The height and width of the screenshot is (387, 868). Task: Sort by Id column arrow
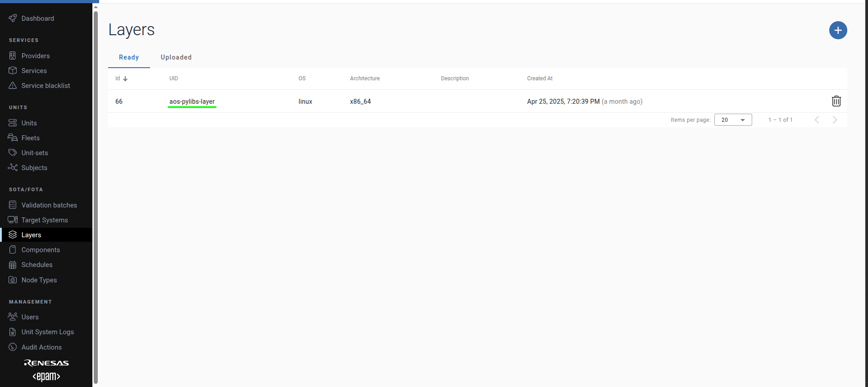pyautogui.click(x=125, y=78)
